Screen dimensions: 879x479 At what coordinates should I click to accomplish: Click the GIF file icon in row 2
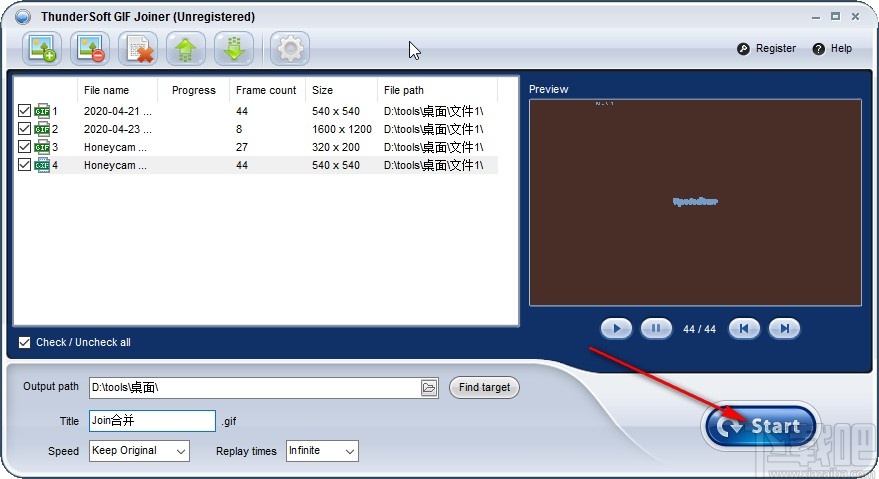[42, 129]
